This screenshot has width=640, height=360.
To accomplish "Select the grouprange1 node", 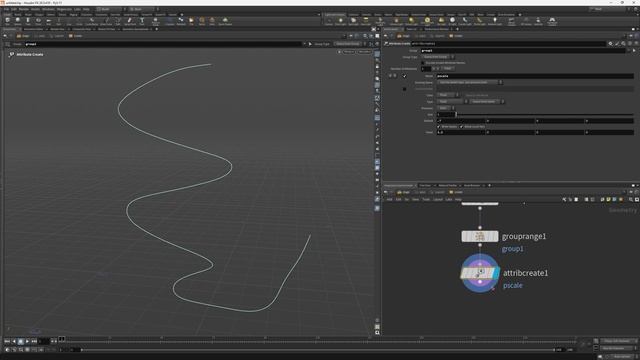I will click(480, 236).
